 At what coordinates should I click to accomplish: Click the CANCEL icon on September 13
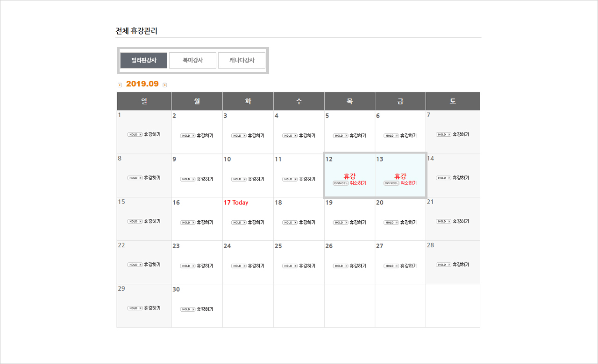pos(392,183)
